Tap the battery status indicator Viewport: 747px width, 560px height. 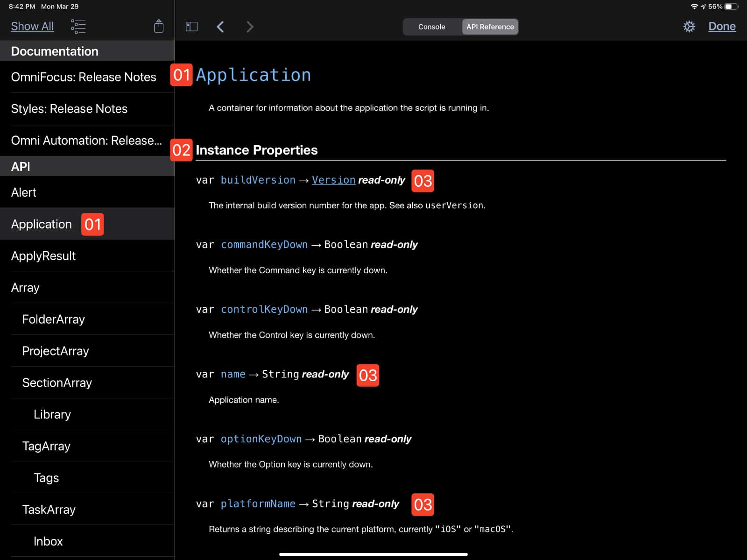[732, 7]
